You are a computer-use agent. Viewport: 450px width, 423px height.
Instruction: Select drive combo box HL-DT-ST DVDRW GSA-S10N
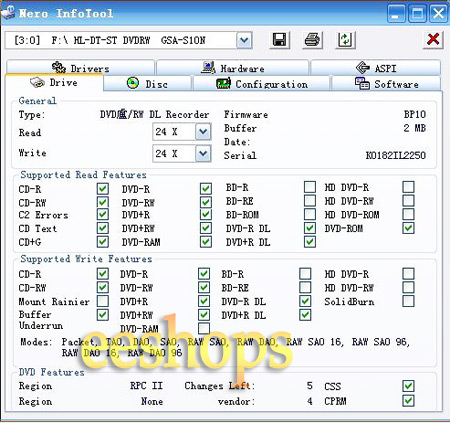click(x=129, y=40)
